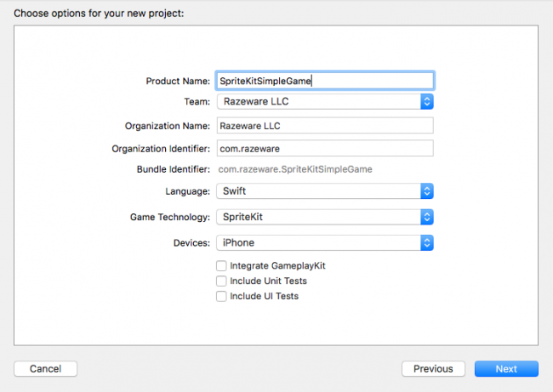553x392 pixels.
Task: Click the "Product Name:" label
Action: [178, 81]
